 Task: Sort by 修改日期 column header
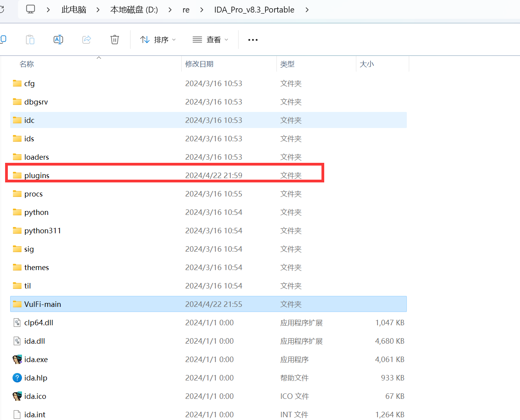tap(199, 64)
